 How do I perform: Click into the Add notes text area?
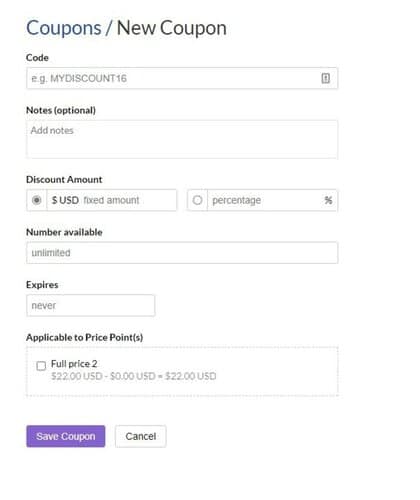click(x=182, y=139)
